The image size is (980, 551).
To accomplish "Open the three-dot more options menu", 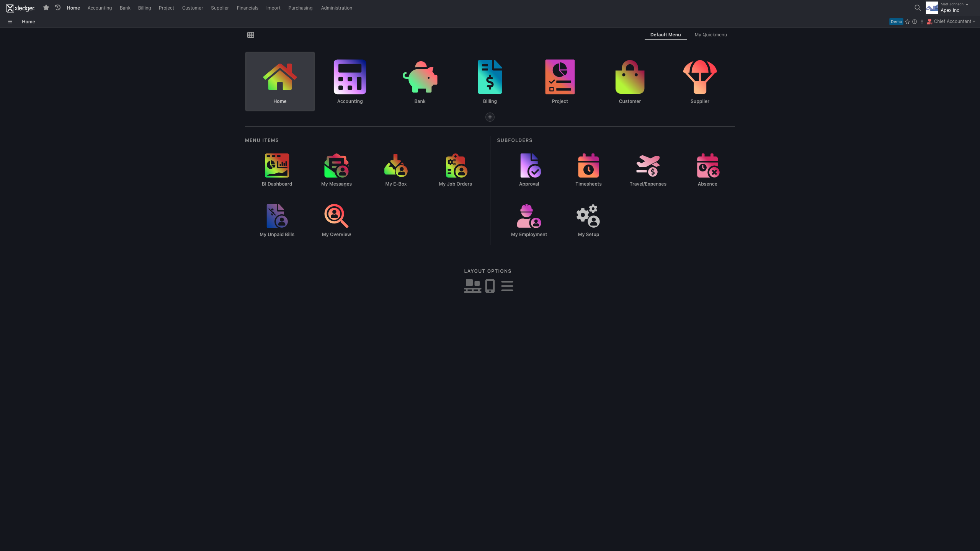I will pos(922,22).
